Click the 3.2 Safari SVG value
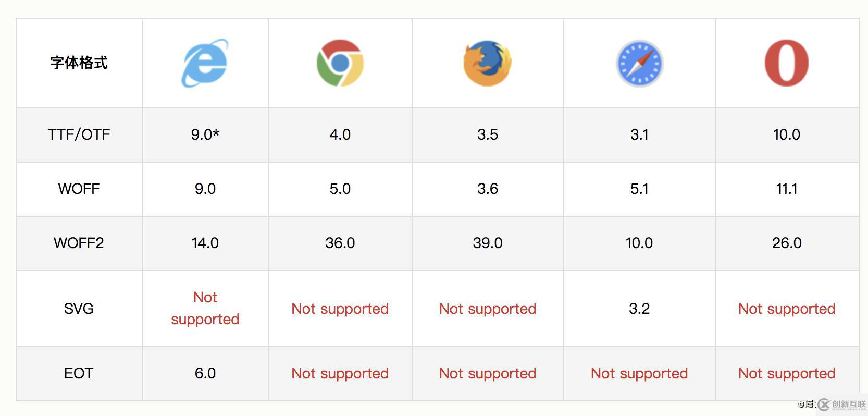This screenshot has height=416, width=868. click(x=639, y=309)
